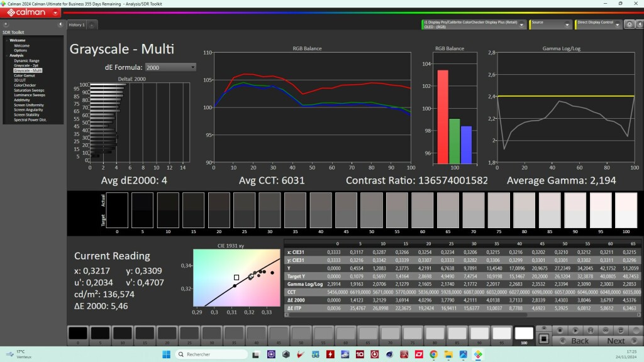This screenshot has width=644, height=362.
Task: Open Google Chrome from the taskbar
Action: pyautogui.click(x=434, y=354)
